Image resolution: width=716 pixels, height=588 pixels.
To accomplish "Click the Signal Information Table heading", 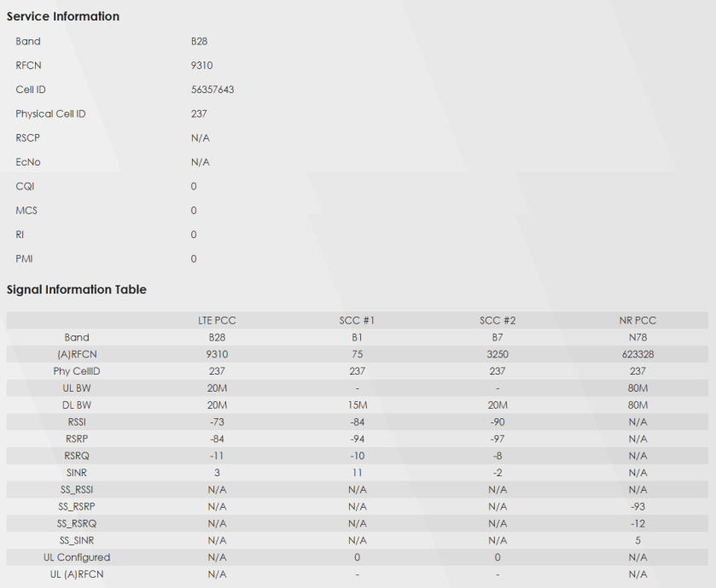I will [x=77, y=289].
